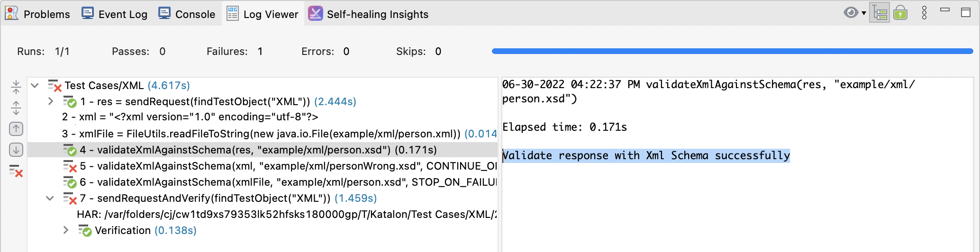The width and height of the screenshot is (980, 252).
Task: Click the Problems tab icon
Action: tap(12, 14)
